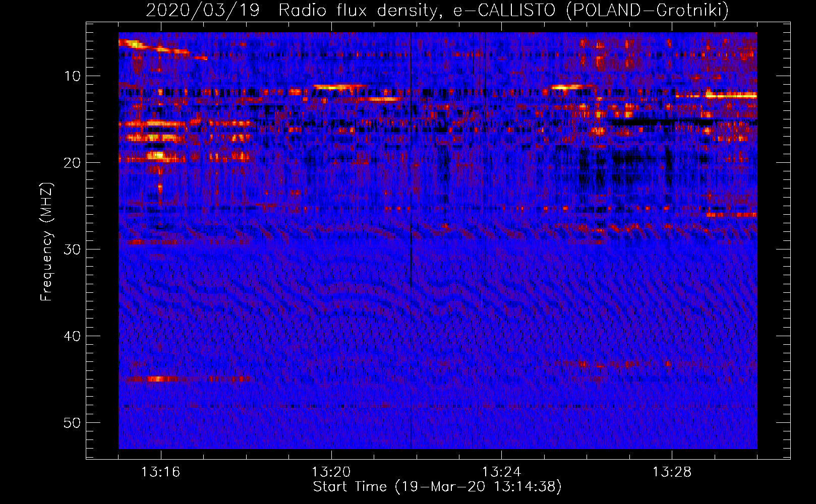816x504 pixels.
Task: Click the 40 MHz frequency tick label
Action: tap(73, 336)
